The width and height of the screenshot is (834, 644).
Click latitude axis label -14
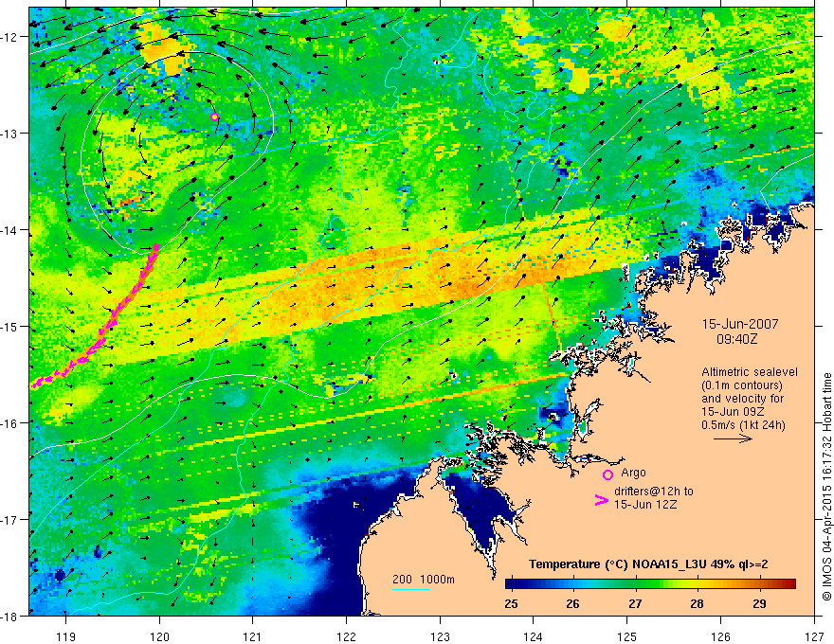[9, 230]
